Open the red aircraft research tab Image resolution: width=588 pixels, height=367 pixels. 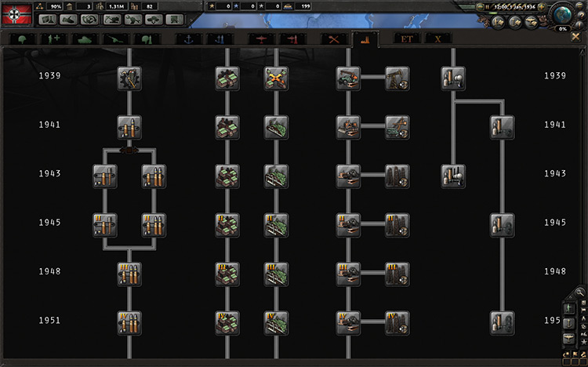(x=261, y=39)
